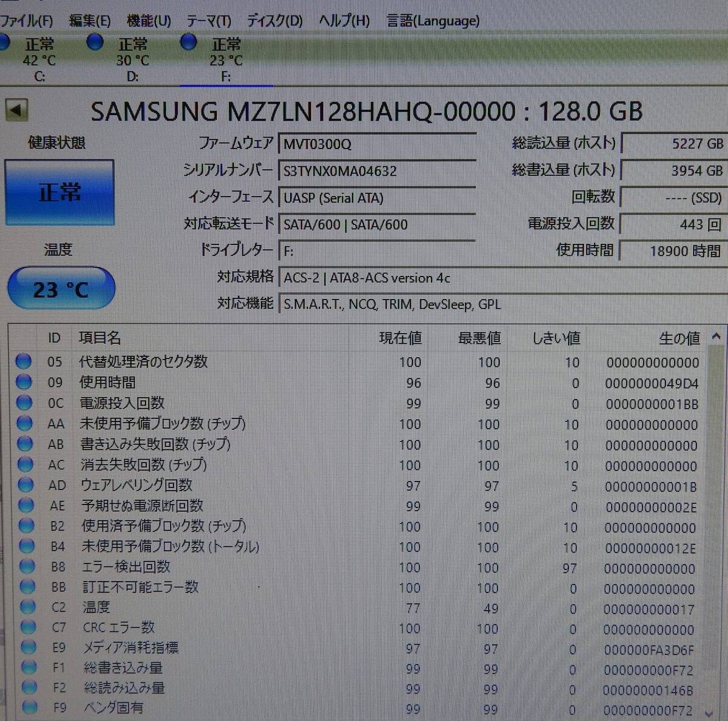Click the status icon for row 0C
Viewport: 728px width, 721px height.
point(24,403)
